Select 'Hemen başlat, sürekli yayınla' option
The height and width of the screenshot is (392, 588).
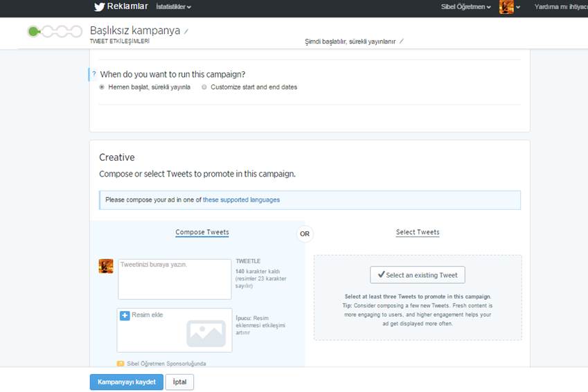point(103,87)
